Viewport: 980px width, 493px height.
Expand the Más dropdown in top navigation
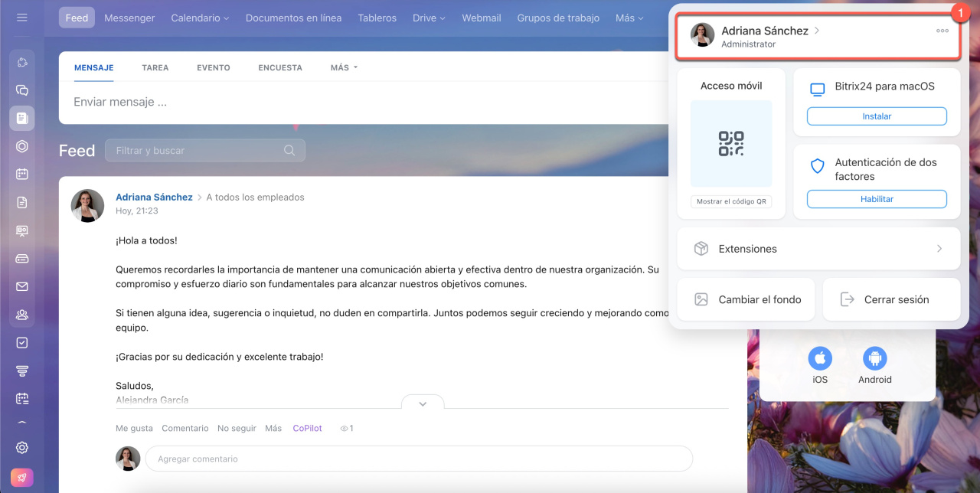click(x=629, y=18)
